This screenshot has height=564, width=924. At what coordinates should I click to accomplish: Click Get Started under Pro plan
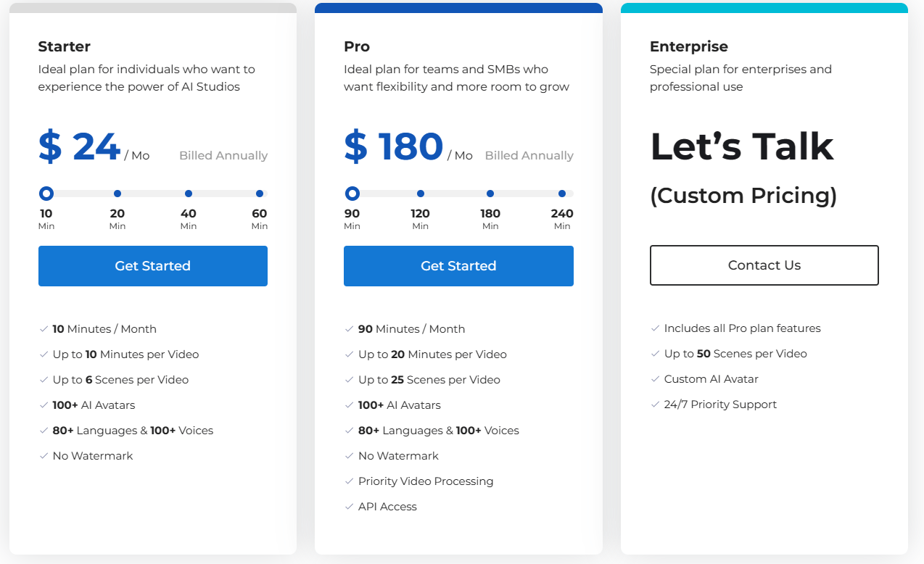point(458,266)
